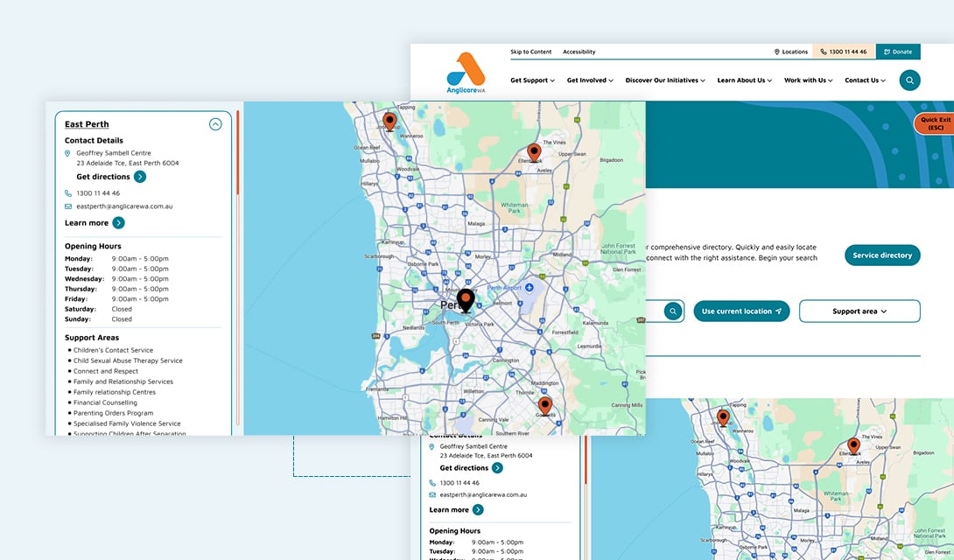Click the Service directory button
This screenshot has height=560, width=954.
(882, 255)
